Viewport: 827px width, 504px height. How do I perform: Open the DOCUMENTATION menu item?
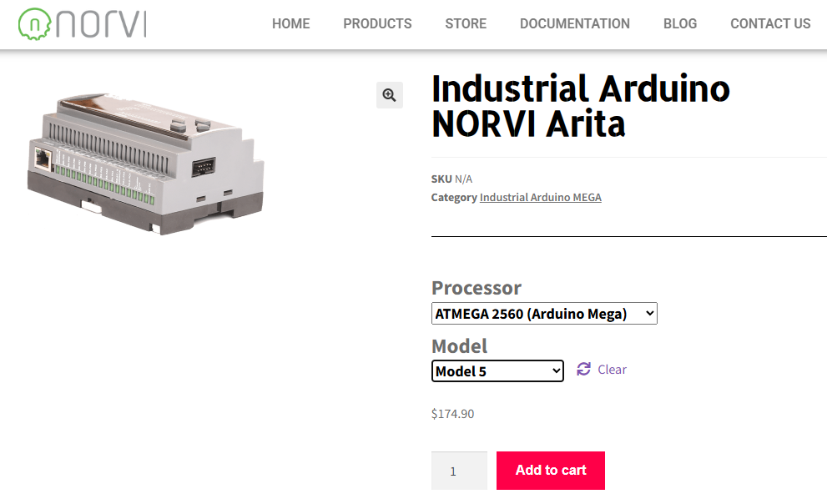pyautogui.click(x=574, y=23)
